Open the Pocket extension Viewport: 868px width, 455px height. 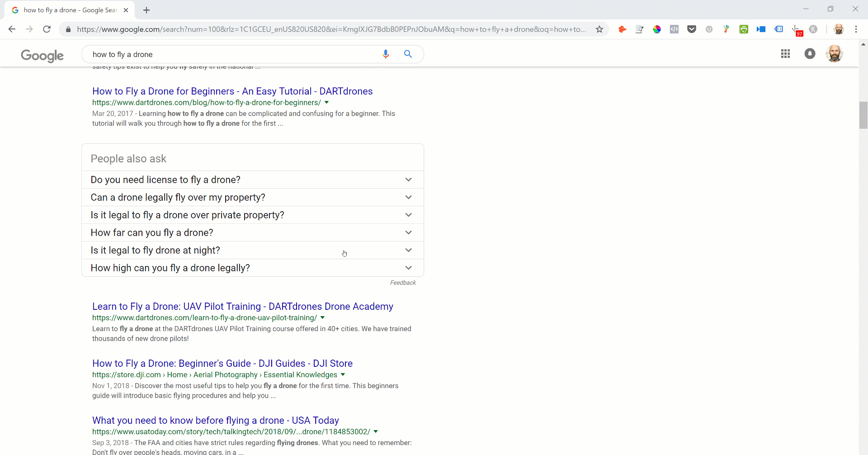(692, 29)
